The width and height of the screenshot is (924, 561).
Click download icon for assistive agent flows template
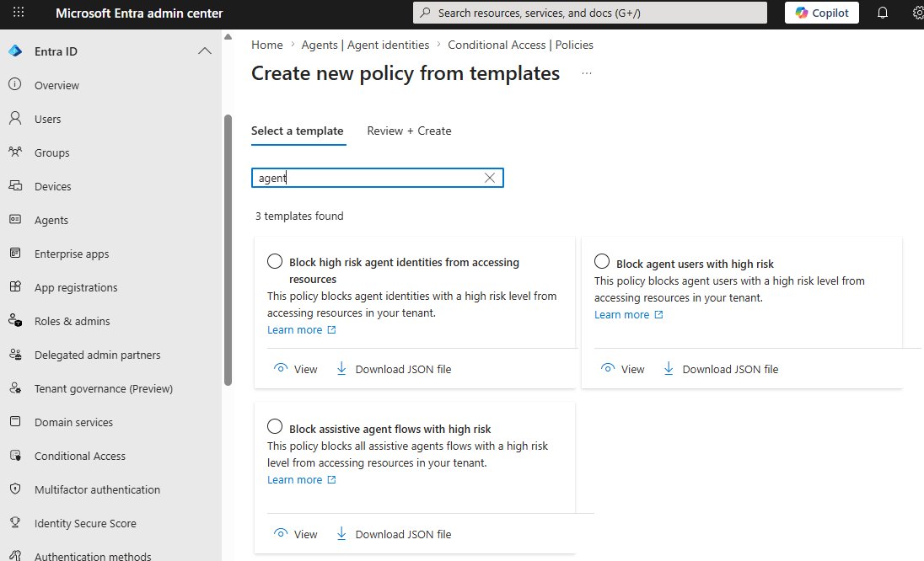[x=341, y=533]
